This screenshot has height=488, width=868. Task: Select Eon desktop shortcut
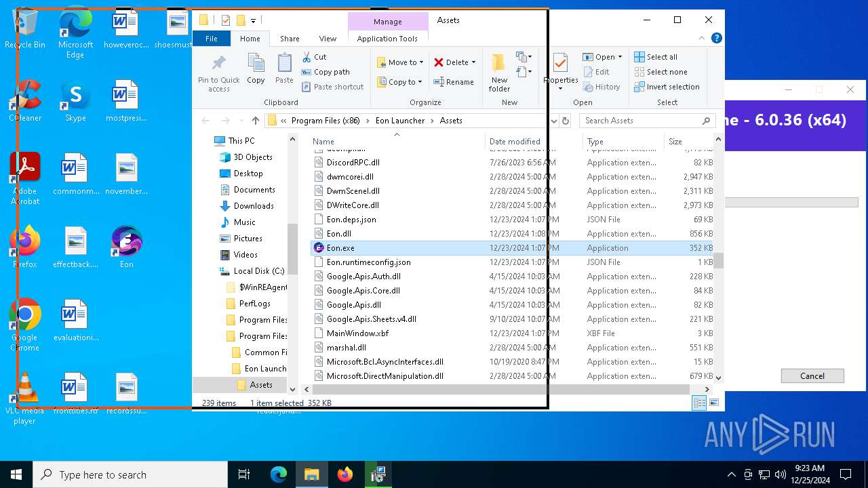pyautogui.click(x=126, y=247)
